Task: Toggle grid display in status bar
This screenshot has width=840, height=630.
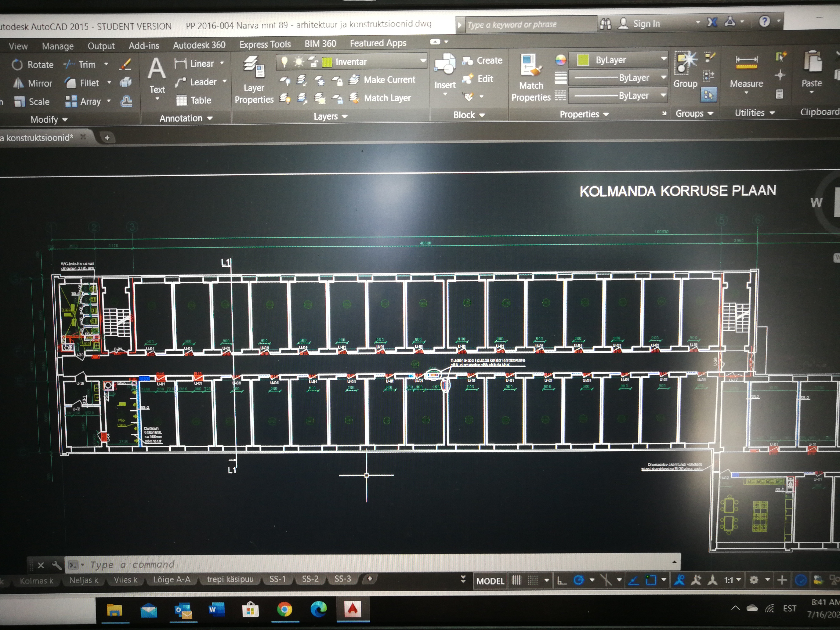Action: 517,581
